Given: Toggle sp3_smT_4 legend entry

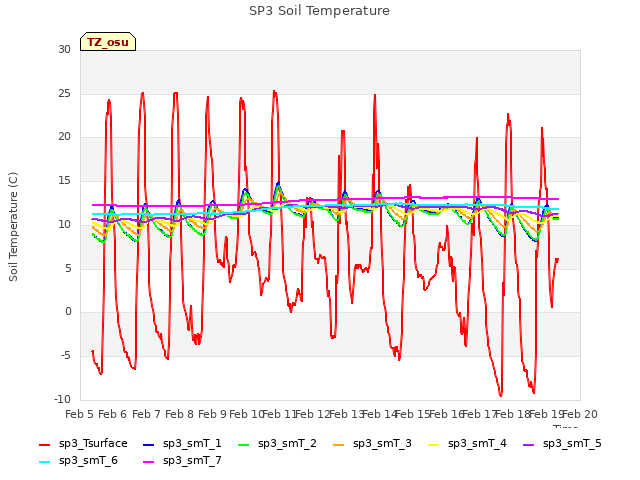Looking at the screenshot, I should [467, 444].
